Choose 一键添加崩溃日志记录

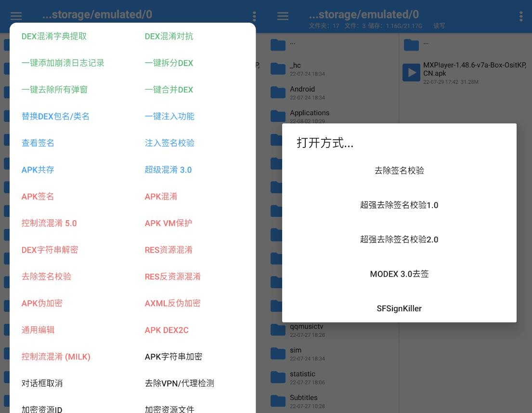63,63
